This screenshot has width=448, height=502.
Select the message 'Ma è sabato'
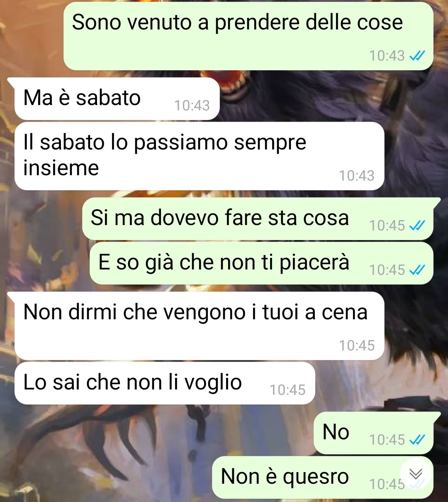117,99
